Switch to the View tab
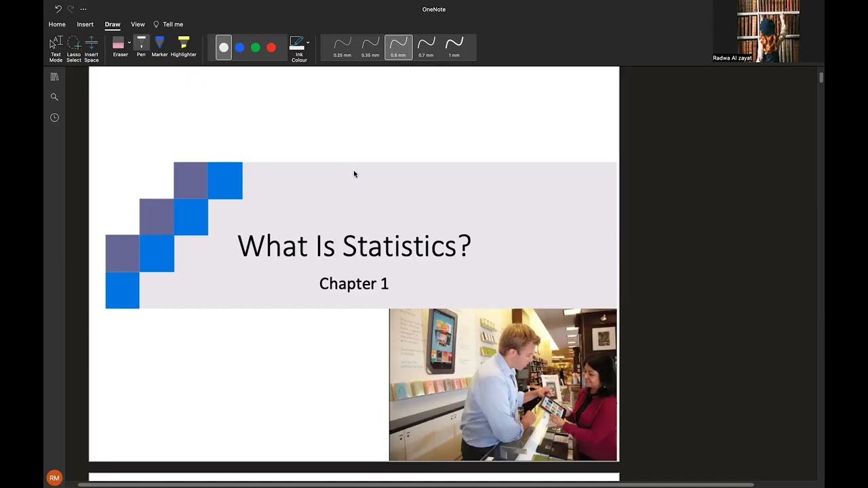Image resolution: width=868 pixels, height=488 pixels. click(138, 24)
